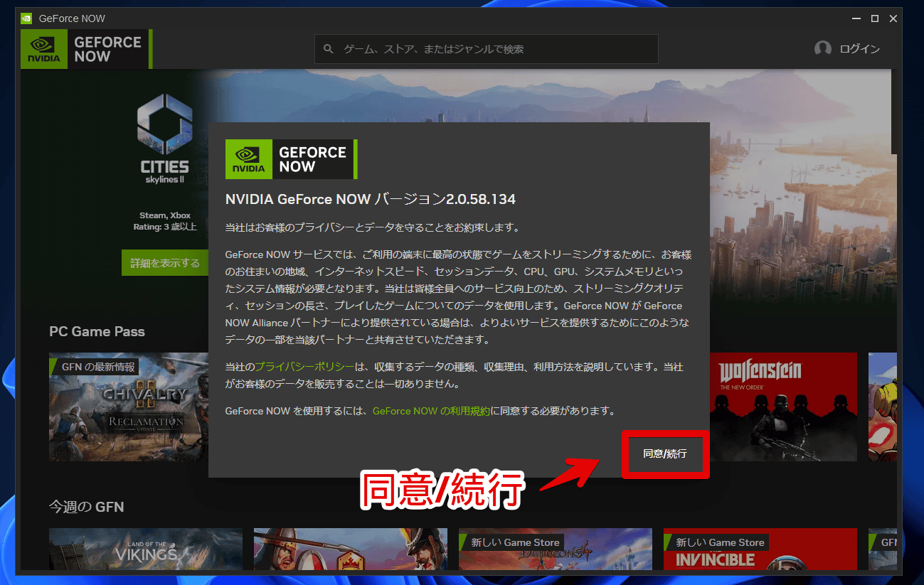
Task: Click the 詳細を表示する button
Action: coord(165,263)
